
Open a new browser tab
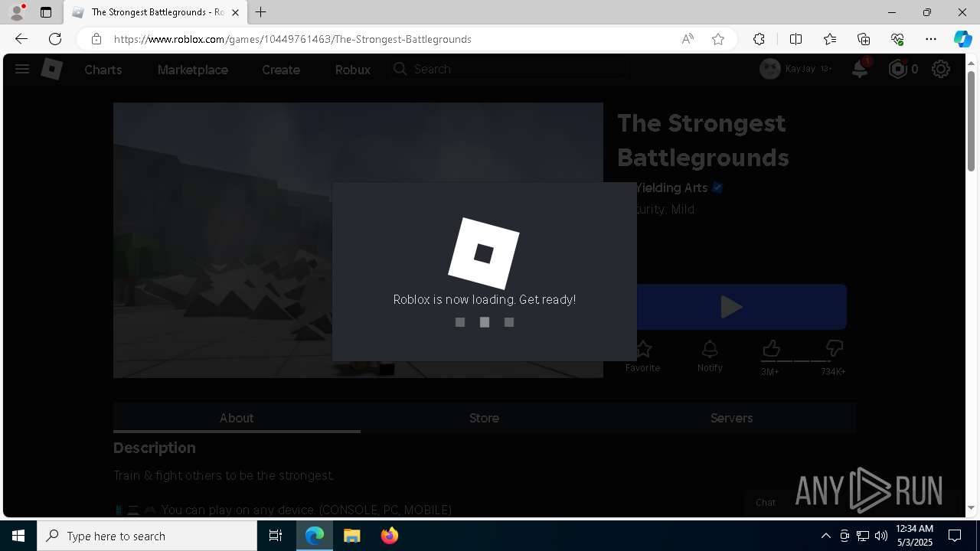(261, 12)
